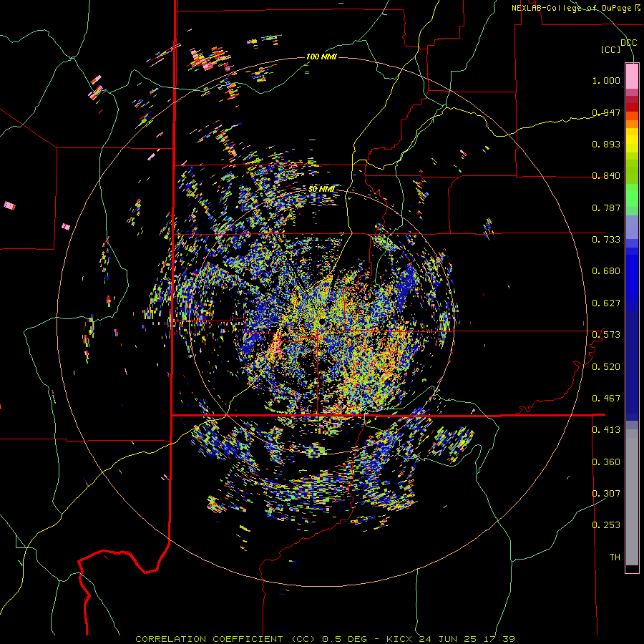Click the 0.893 legend value

tap(606, 144)
